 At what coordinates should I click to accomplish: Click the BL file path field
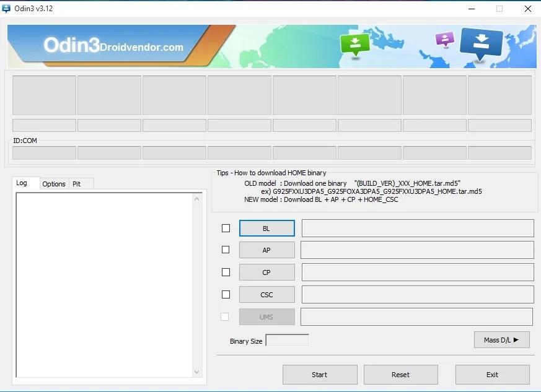[x=418, y=229]
